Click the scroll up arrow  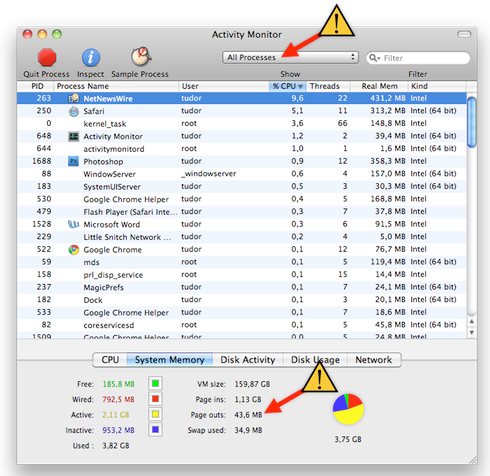point(471,322)
